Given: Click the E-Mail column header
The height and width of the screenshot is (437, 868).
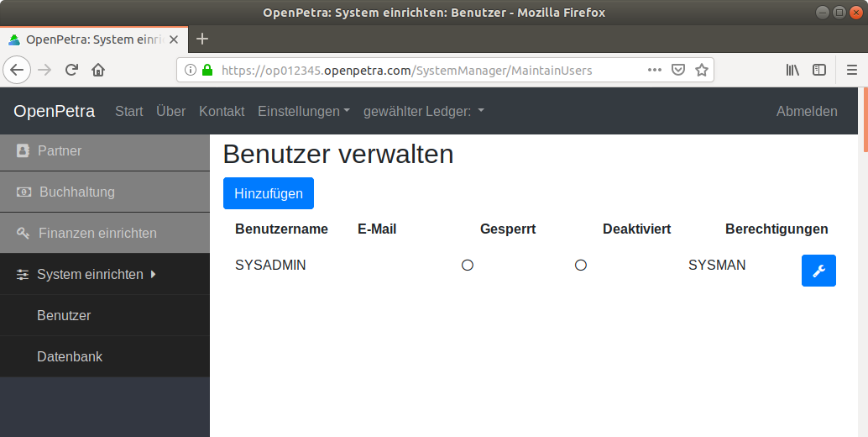Looking at the screenshot, I should click(x=377, y=229).
